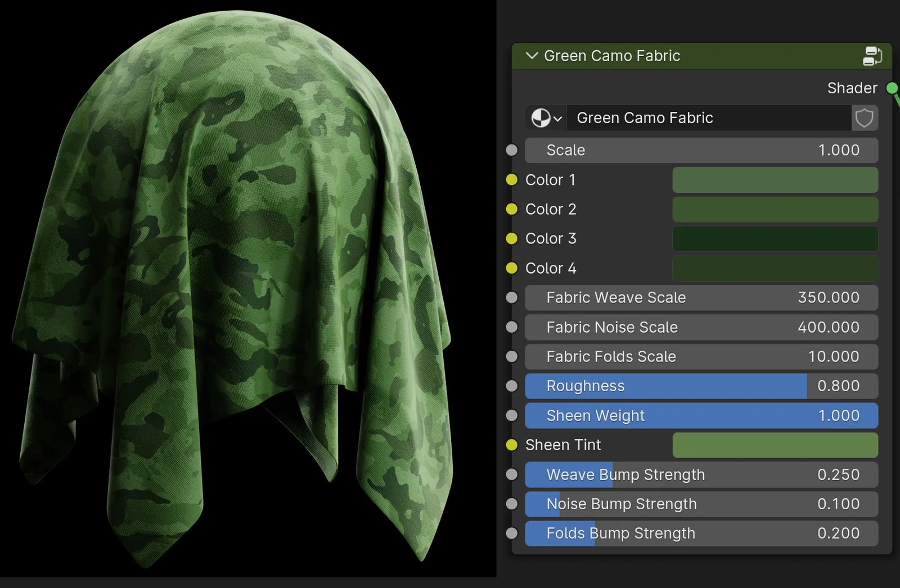Screen dimensions: 900x588
Task: Open the Sheen Tint color swatch
Action: tap(775, 445)
